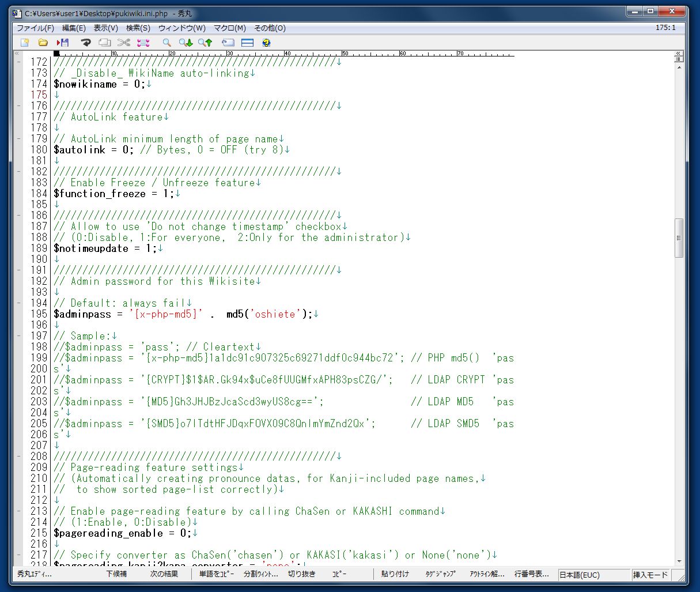Collapse the fold at line 179
The image size is (700, 592).
(x=18, y=138)
